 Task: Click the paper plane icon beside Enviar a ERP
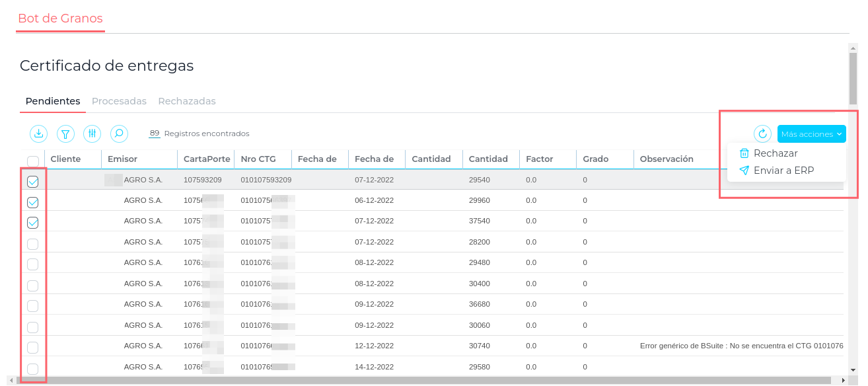coord(744,171)
